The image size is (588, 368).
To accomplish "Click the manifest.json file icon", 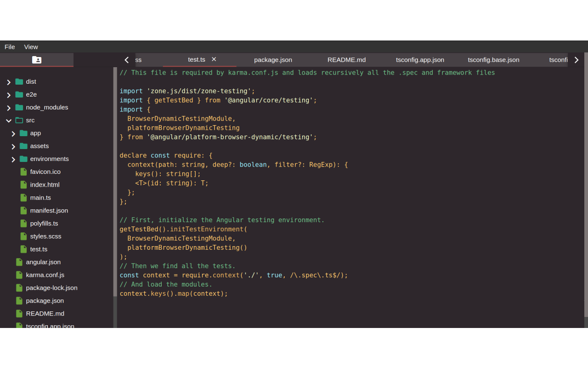I will tap(23, 210).
